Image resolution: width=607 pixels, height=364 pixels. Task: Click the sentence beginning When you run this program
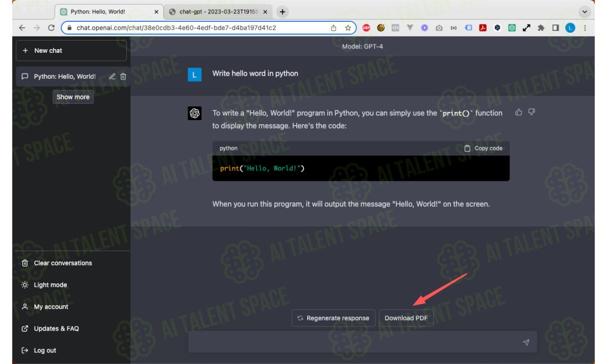(351, 204)
